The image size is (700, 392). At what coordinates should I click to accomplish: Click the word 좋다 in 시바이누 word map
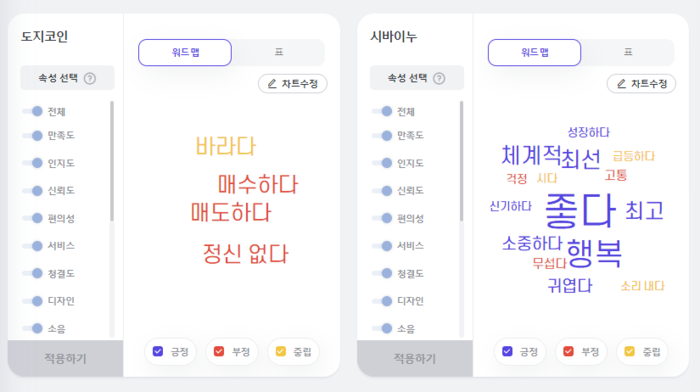click(580, 210)
